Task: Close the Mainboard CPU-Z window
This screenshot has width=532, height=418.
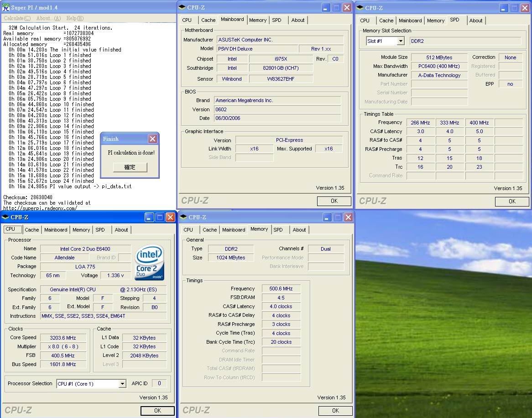Action: point(347,7)
